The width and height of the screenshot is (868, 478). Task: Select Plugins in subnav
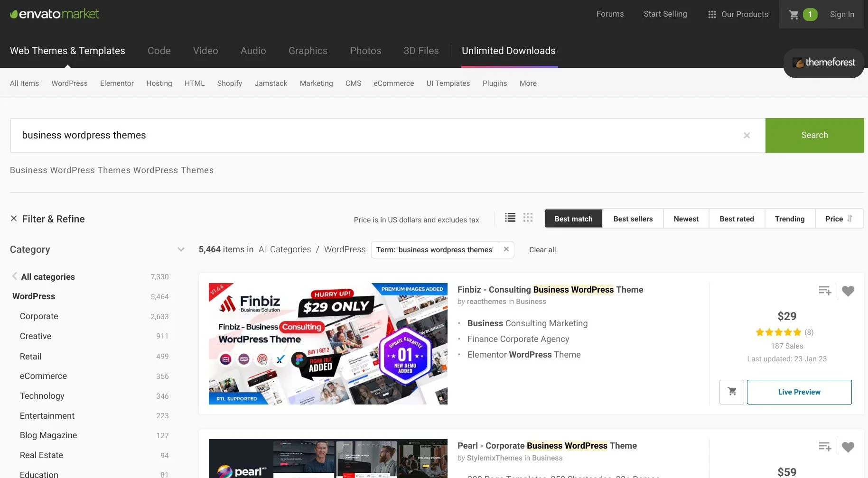[x=495, y=83]
